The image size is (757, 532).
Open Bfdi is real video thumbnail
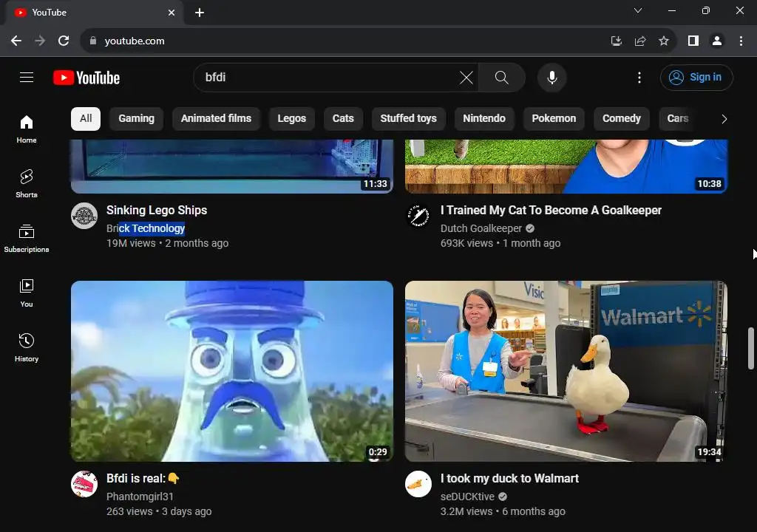(232, 371)
